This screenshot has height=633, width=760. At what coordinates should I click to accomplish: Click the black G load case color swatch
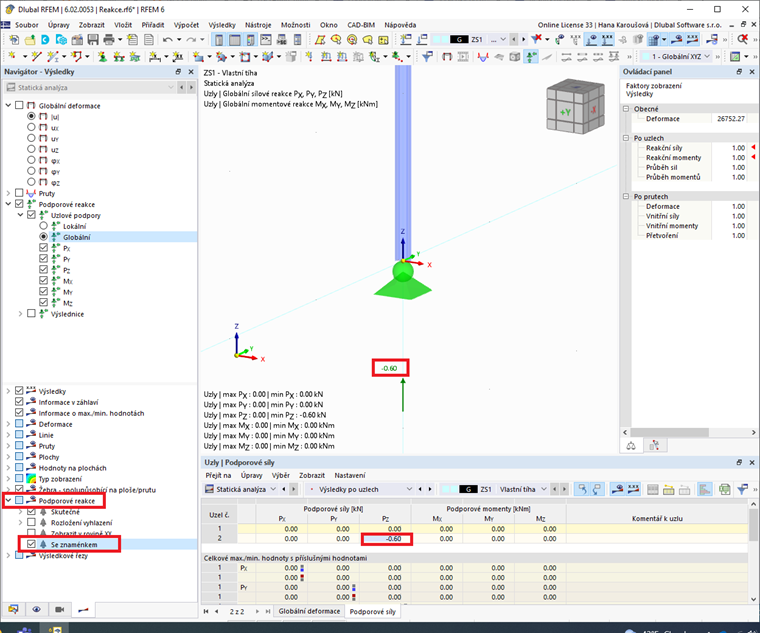(x=459, y=39)
